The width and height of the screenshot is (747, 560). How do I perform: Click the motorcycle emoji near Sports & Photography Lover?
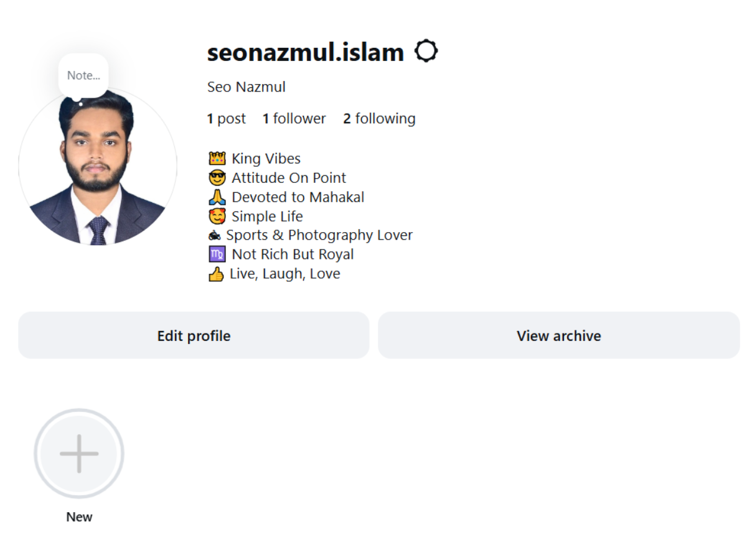click(x=217, y=235)
